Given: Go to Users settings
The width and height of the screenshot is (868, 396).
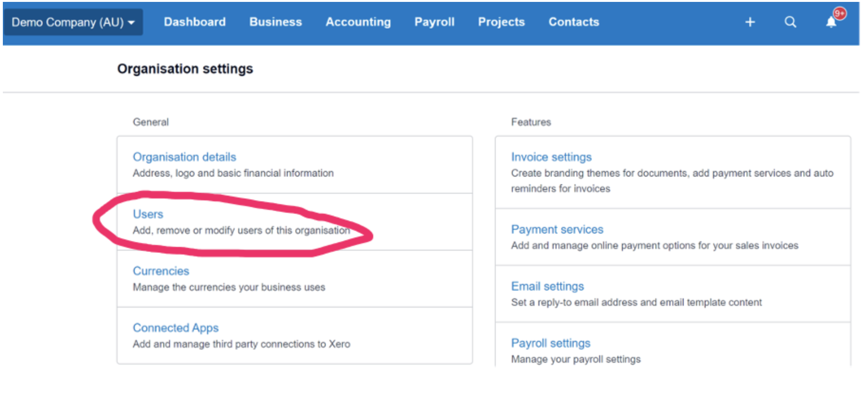Looking at the screenshot, I should click(x=148, y=214).
